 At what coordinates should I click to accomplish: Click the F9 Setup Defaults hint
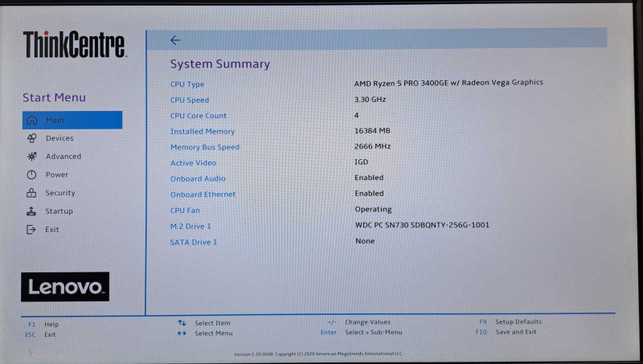510,321
